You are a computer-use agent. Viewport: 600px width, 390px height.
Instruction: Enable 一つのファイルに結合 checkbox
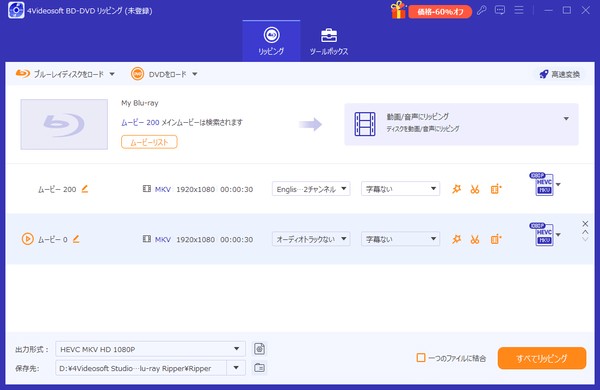(421, 358)
